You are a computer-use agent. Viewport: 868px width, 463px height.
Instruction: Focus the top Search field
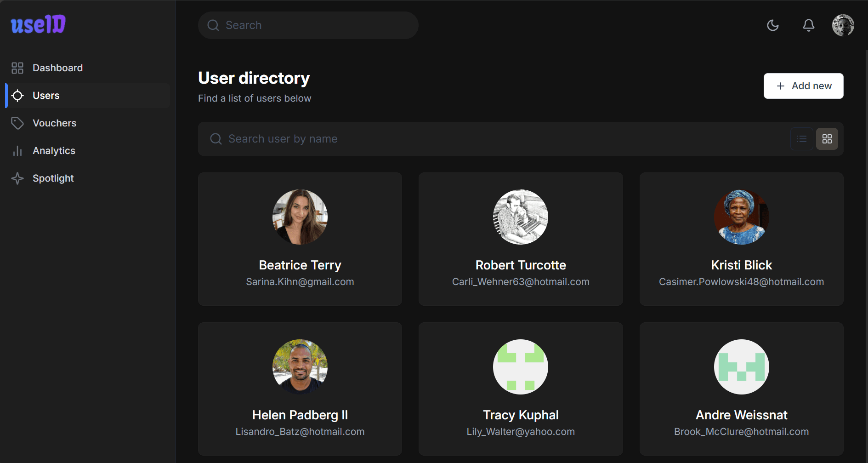pos(308,25)
